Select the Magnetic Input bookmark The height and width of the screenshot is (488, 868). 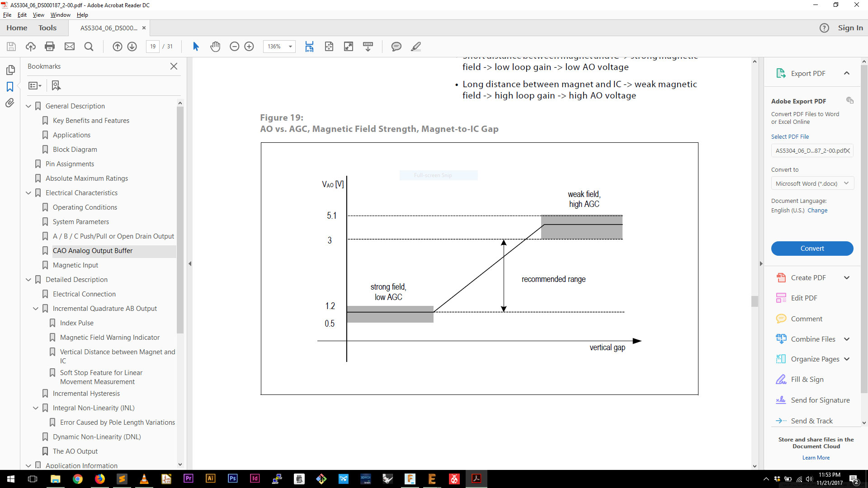[x=75, y=265]
